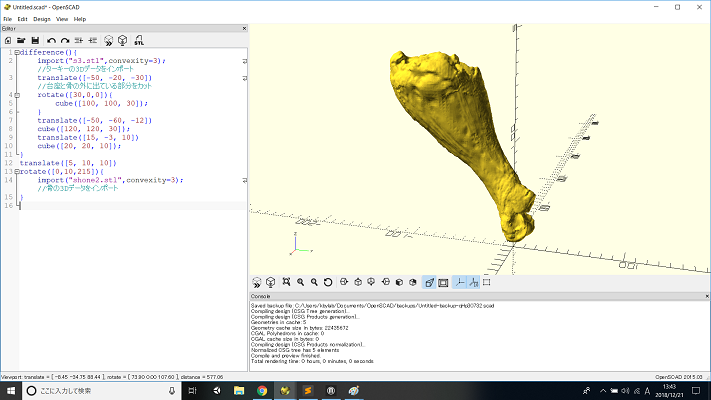711x400 pixels.
Task: Export the model as STL
Action: click(139, 41)
